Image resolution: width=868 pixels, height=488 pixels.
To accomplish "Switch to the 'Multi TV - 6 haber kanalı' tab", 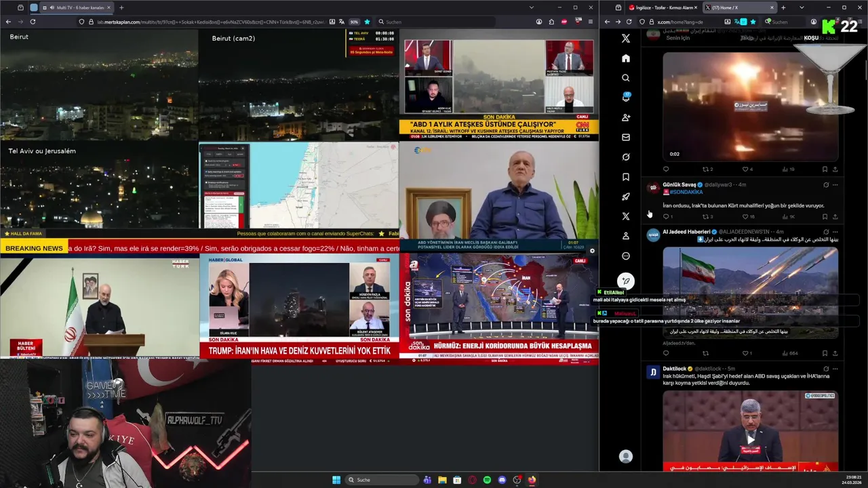I will (x=77, y=7).
